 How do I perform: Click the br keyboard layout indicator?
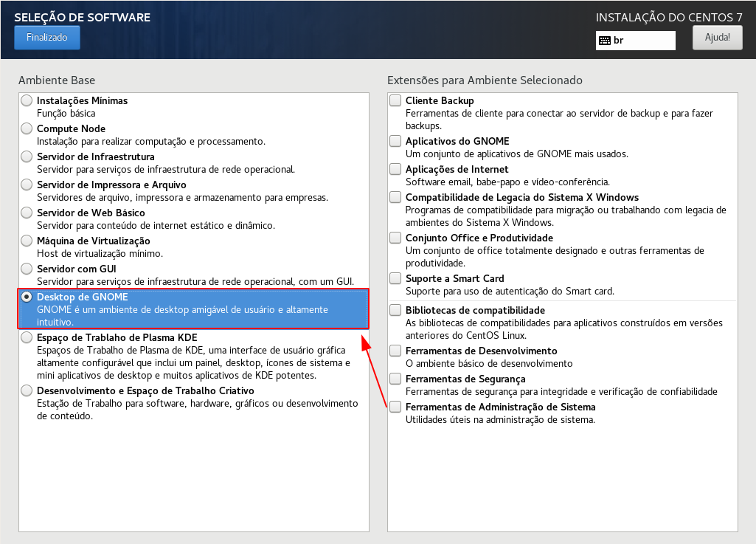(636, 41)
